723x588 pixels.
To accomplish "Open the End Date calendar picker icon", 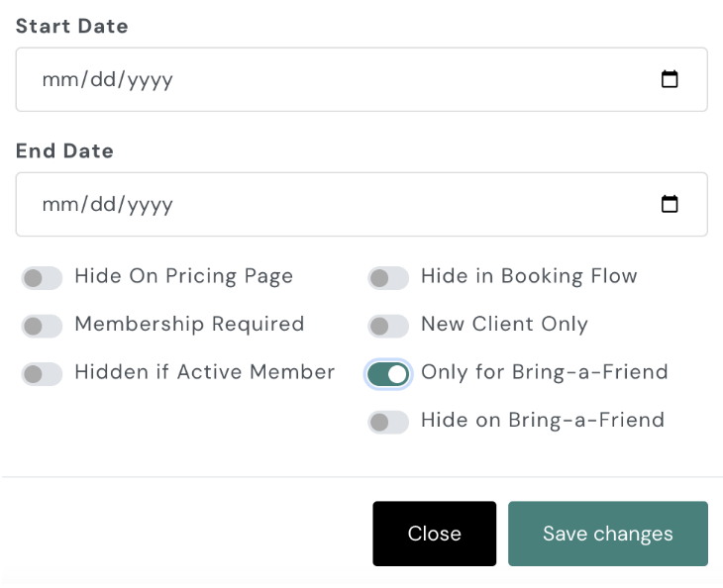I will click(670, 204).
